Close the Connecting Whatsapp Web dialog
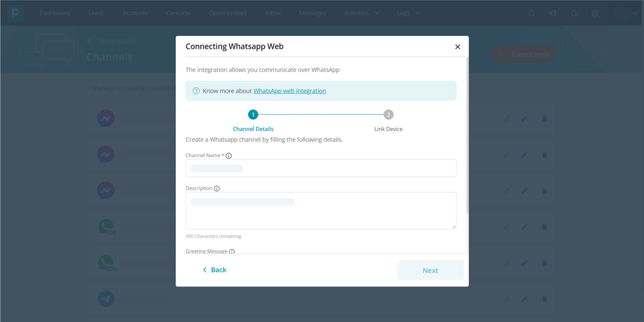This screenshot has width=644, height=322. pyautogui.click(x=458, y=47)
